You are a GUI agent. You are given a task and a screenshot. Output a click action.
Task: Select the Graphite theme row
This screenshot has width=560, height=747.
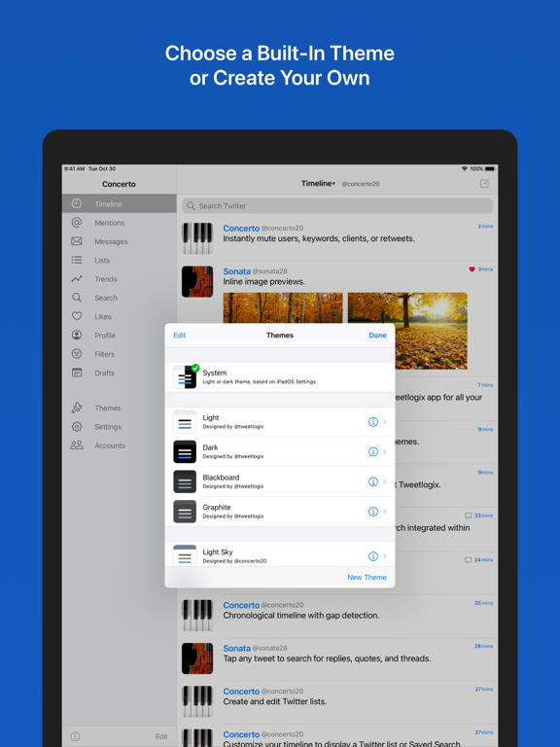click(x=280, y=512)
